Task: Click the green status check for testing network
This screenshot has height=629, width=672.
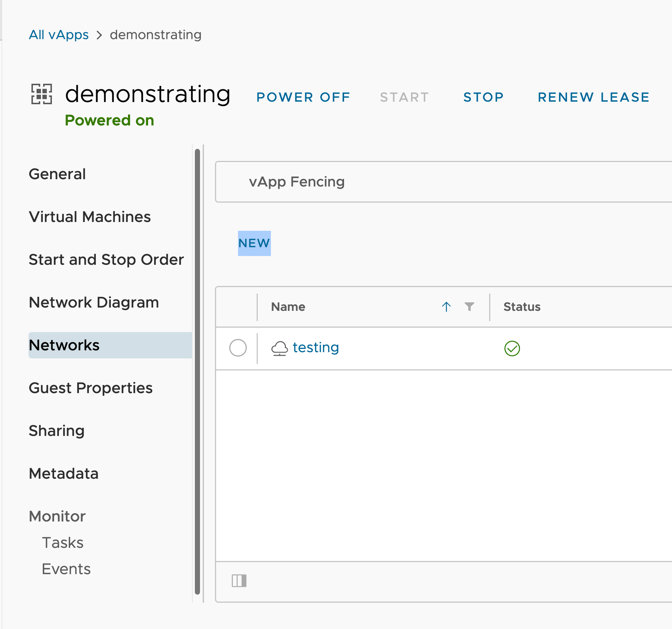Action: coord(512,348)
